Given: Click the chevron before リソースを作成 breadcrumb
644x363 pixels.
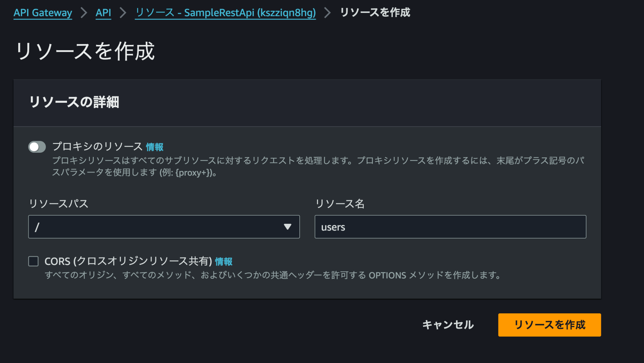Looking at the screenshot, I should pyautogui.click(x=327, y=13).
